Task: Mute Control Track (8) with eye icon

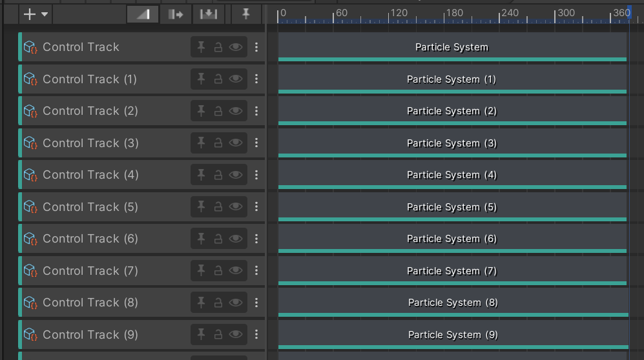Action: point(235,303)
